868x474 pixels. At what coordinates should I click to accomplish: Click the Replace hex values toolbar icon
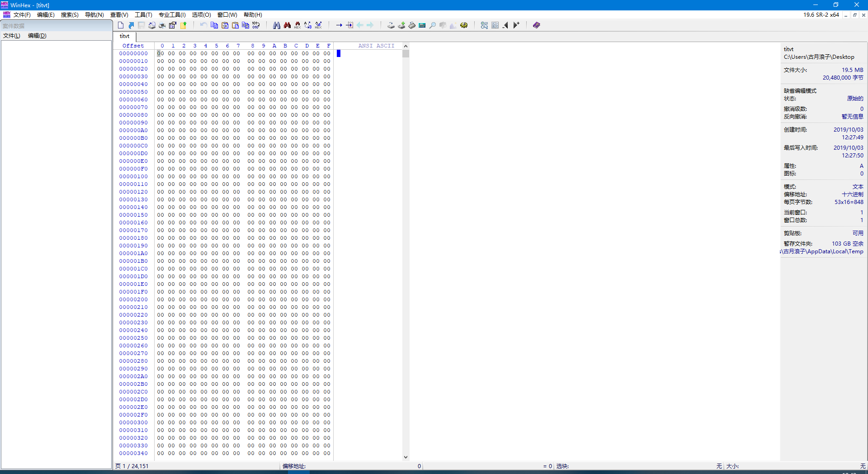318,25
